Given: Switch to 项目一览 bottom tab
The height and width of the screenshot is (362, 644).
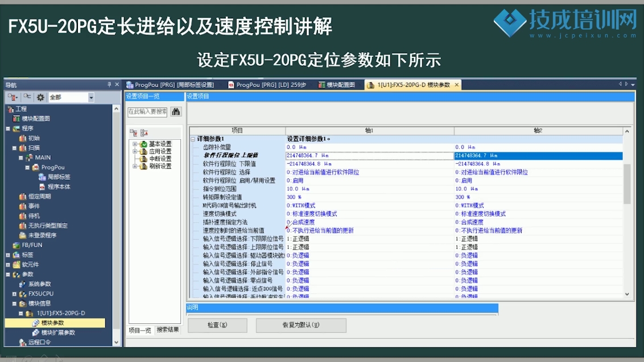Looking at the screenshot, I should pyautogui.click(x=139, y=330).
